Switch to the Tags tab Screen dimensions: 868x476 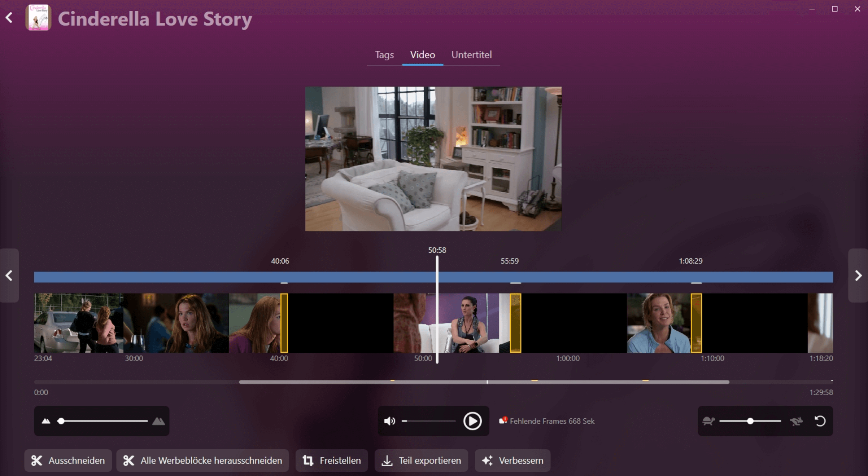[x=384, y=55]
